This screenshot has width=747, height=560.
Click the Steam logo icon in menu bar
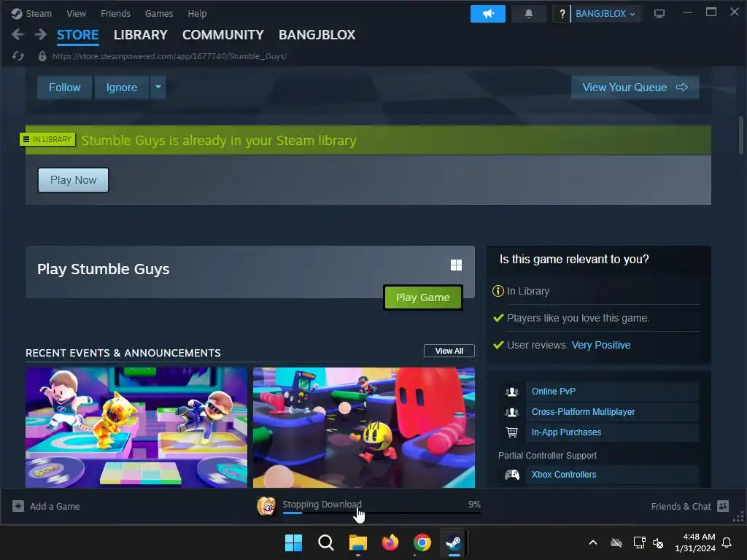click(x=17, y=13)
